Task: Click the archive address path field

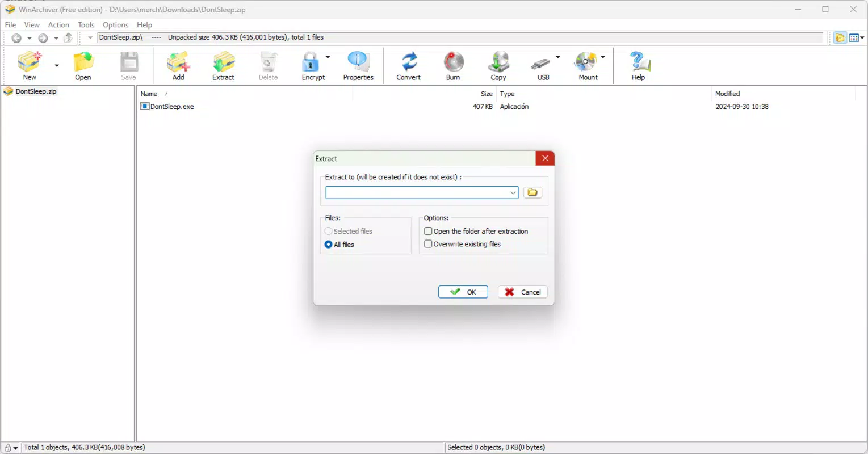Action: (x=460, y=37)
